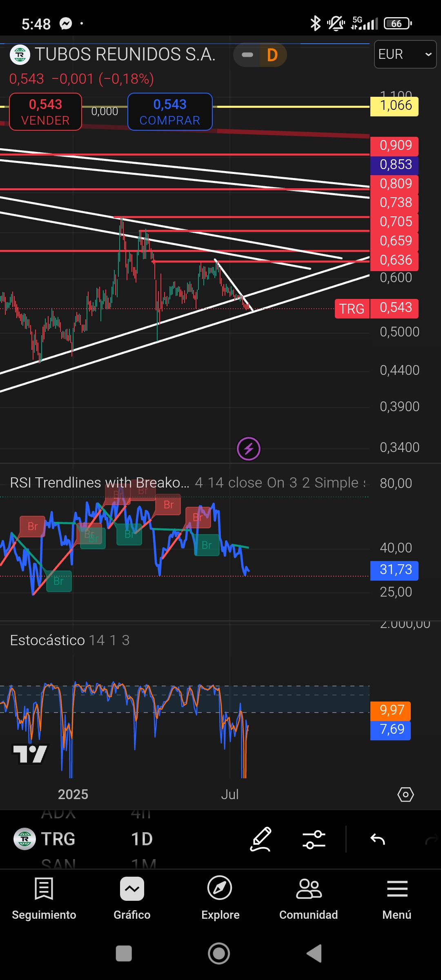Tap the purple lightning bolt icon
The width and height of the screenshot is (441, 980).
[x=249, y=449]
